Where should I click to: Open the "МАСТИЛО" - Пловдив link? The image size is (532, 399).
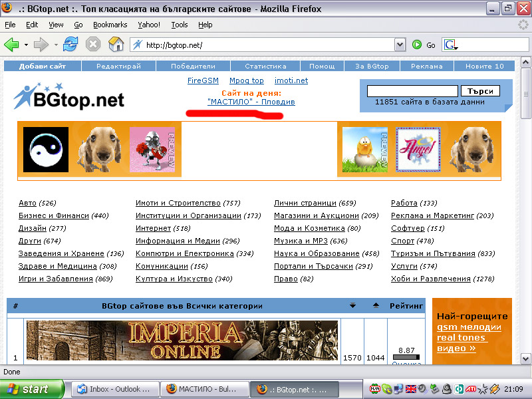(x=251, y=102)
